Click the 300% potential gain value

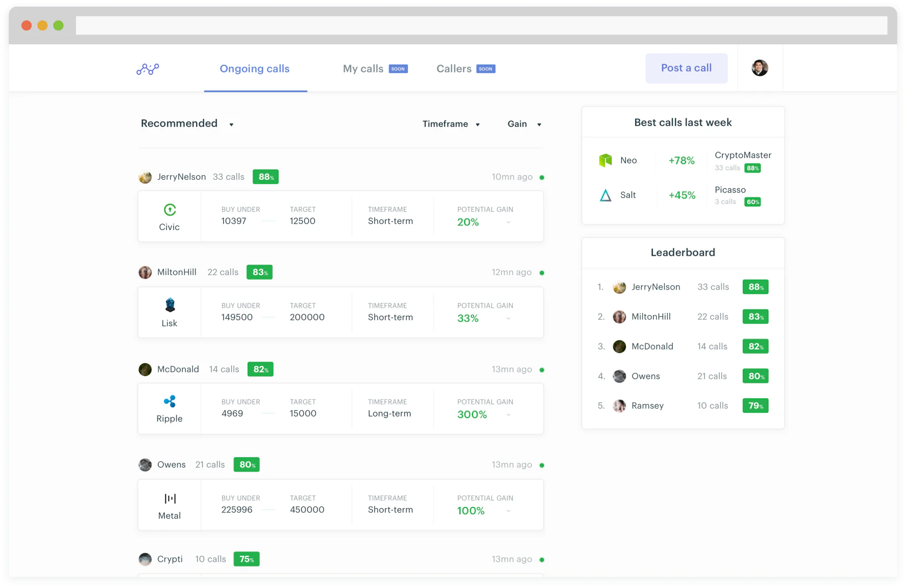[472, 415]
